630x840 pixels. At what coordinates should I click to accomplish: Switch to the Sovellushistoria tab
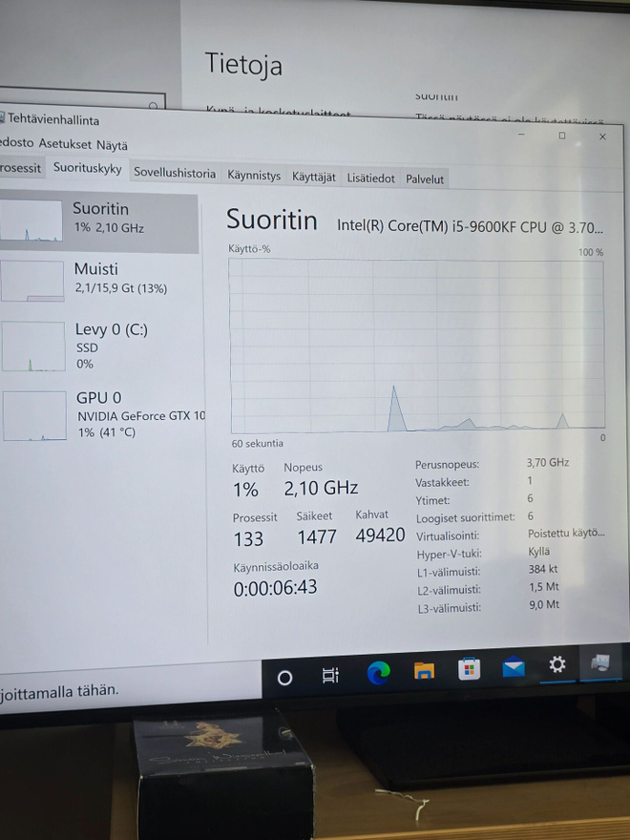(x=175, y=173)
